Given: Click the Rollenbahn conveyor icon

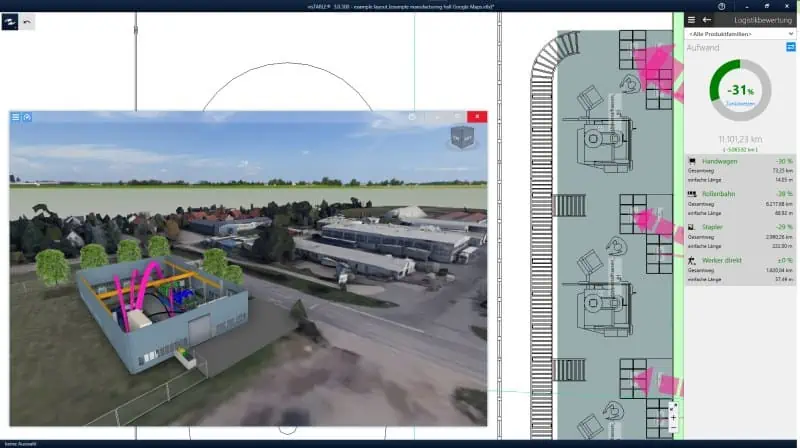Looking at the screenshot, I should tap(692, 194).
